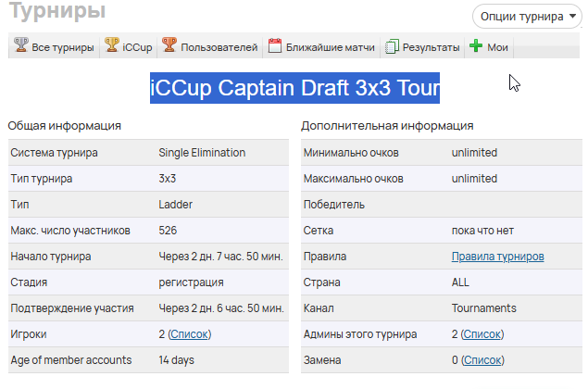Image resolution: width=588 pixels, height=389 pixels.
Task: Click the Tournaments channel value
Action: [483, 308]
